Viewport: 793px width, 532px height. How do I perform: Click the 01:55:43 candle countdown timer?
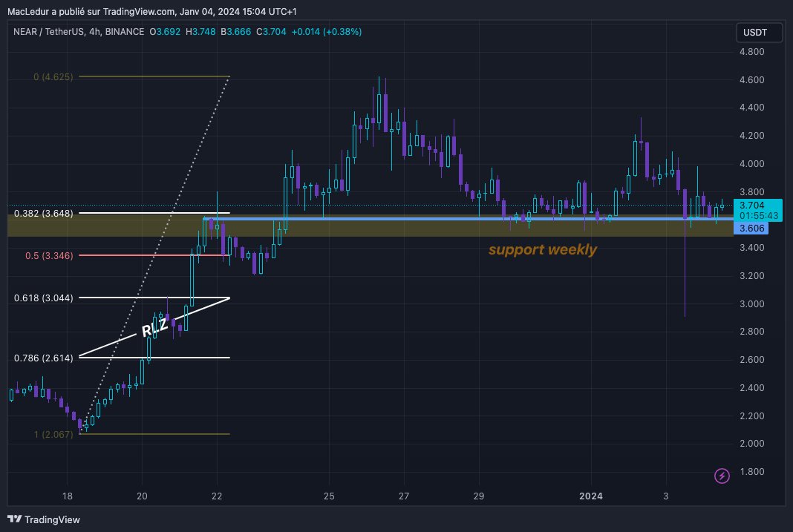(x=758, y=216)
